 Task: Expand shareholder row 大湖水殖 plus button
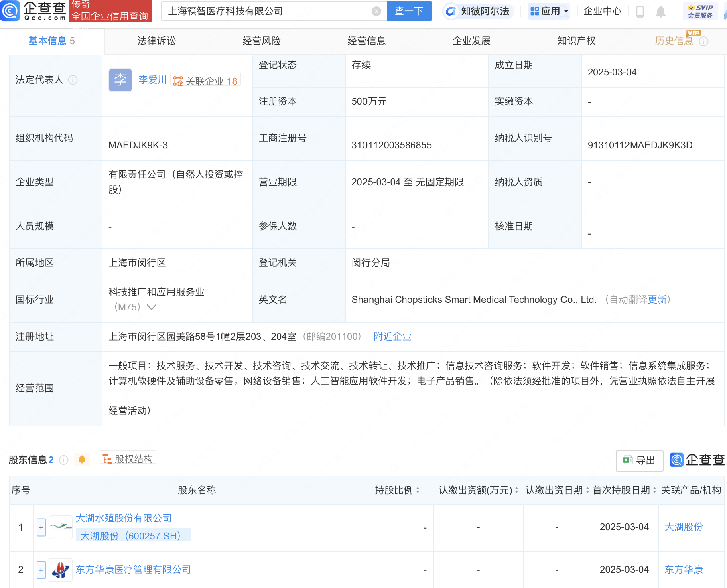41,527
